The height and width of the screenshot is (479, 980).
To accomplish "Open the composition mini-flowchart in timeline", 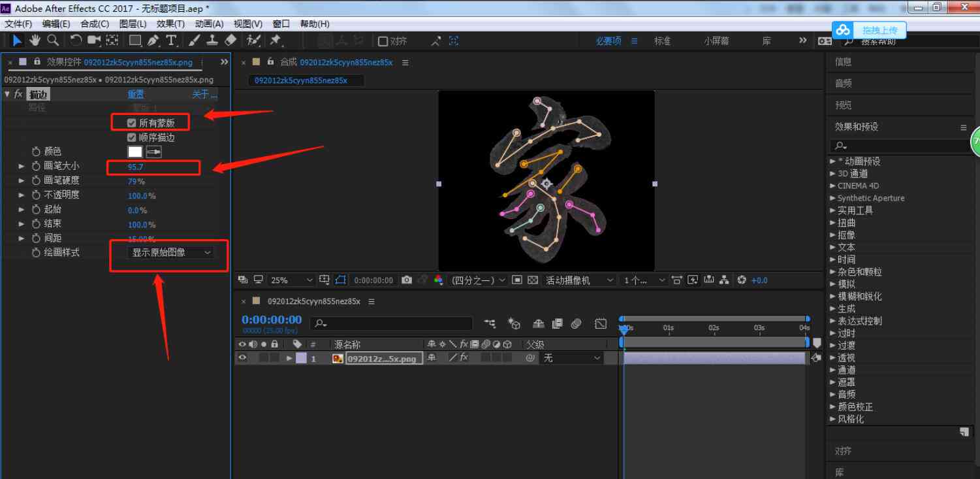I will (490, 323).
